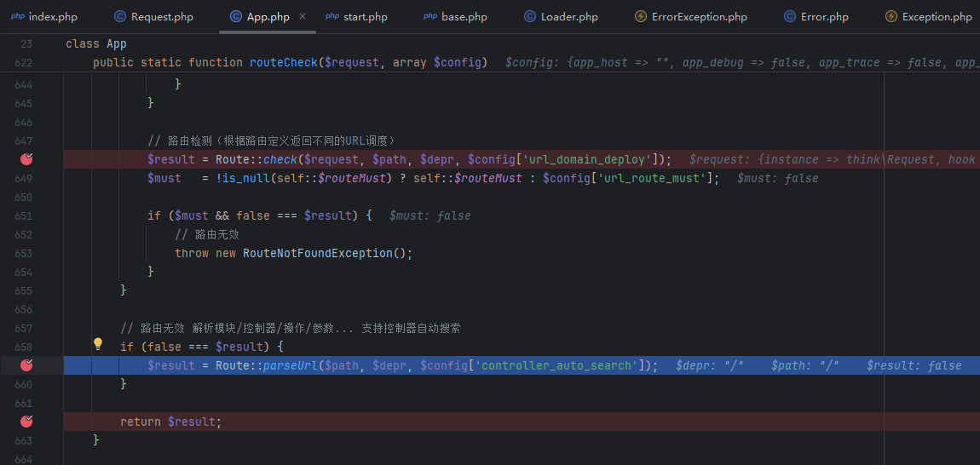This screenshot has width=980, height=465.
Task: Click the $request inline hint on line 648
Action: coord(834,159)
